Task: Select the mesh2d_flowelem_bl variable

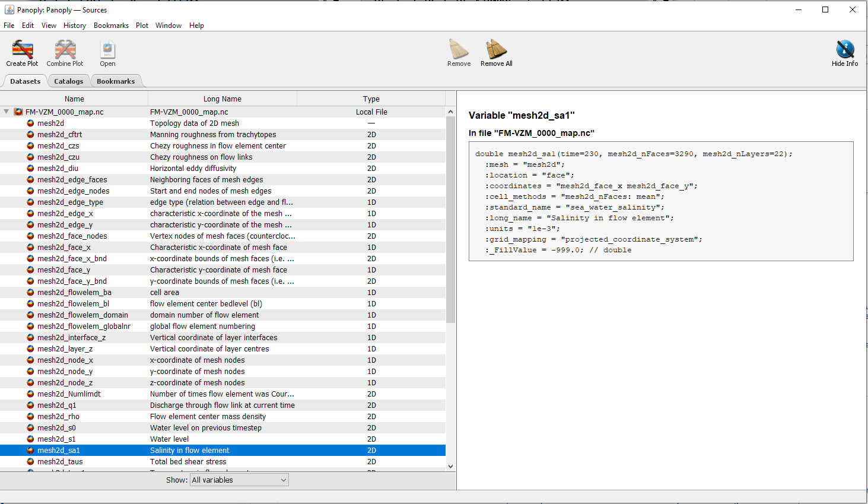Action: (x=73, y=304)
